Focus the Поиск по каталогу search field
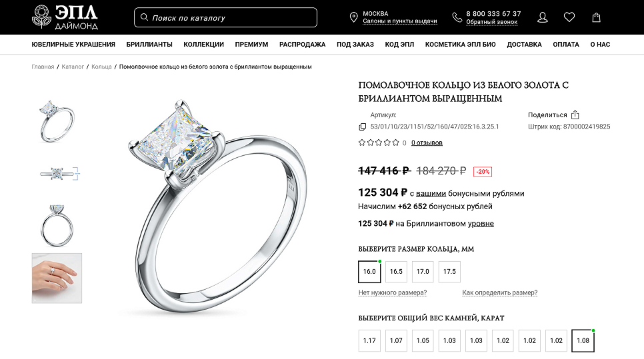Image resolution: width=644 pixels, height=359 pixels. tap(225, 17)
